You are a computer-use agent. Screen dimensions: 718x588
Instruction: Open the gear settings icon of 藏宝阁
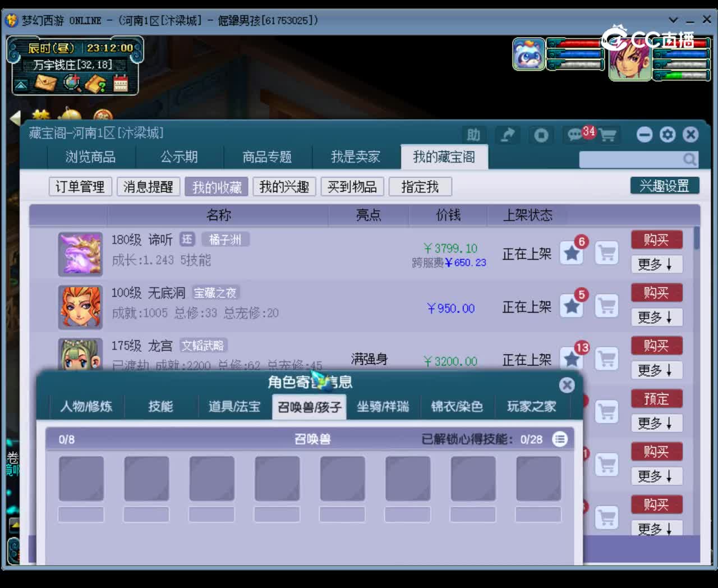point(668,135)
